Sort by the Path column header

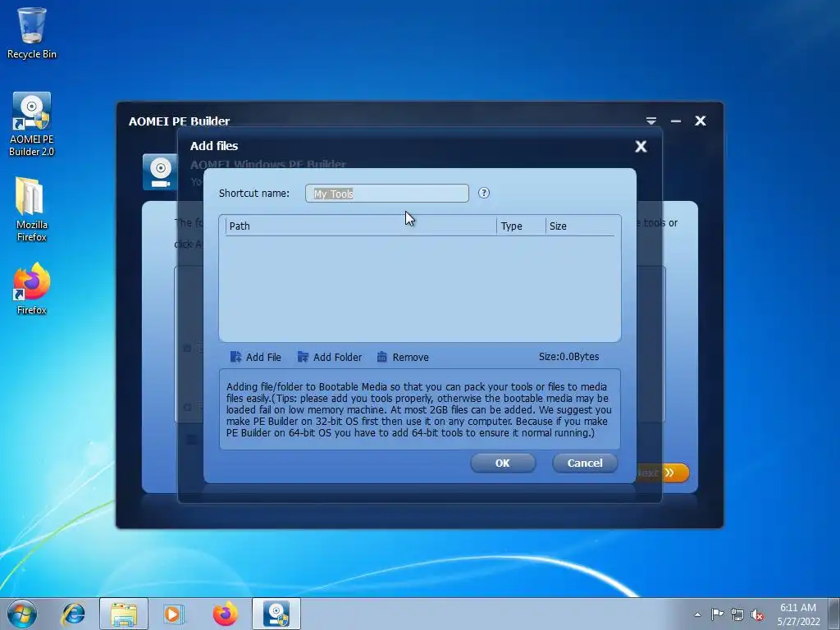click(x=361, y=226)
